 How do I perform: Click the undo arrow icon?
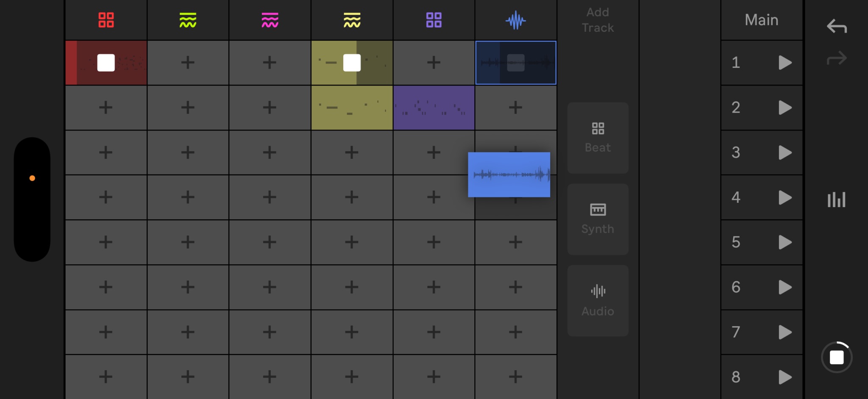tap(837, 26)
